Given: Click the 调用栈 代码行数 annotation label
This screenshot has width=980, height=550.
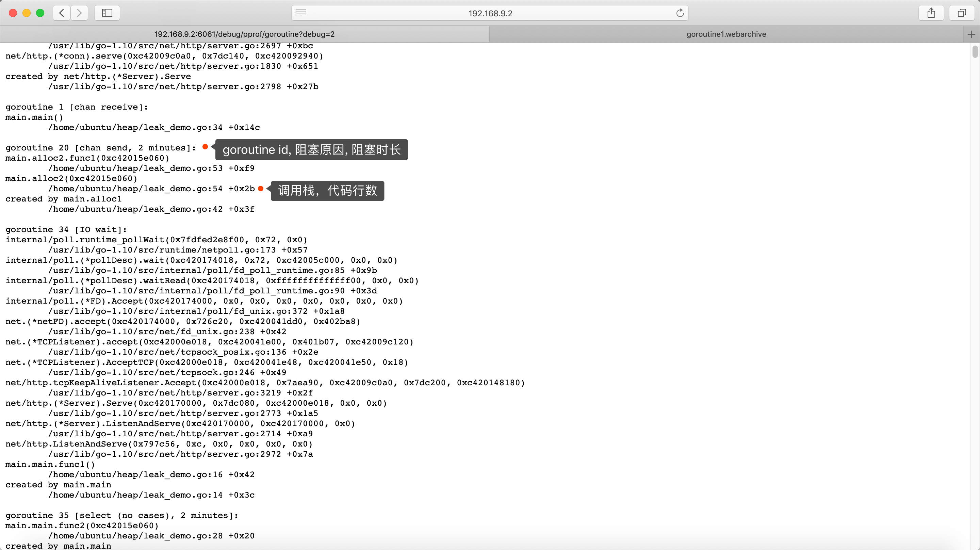Looking at the screenshot, I should pyautogui.click(x=327, y=191).
